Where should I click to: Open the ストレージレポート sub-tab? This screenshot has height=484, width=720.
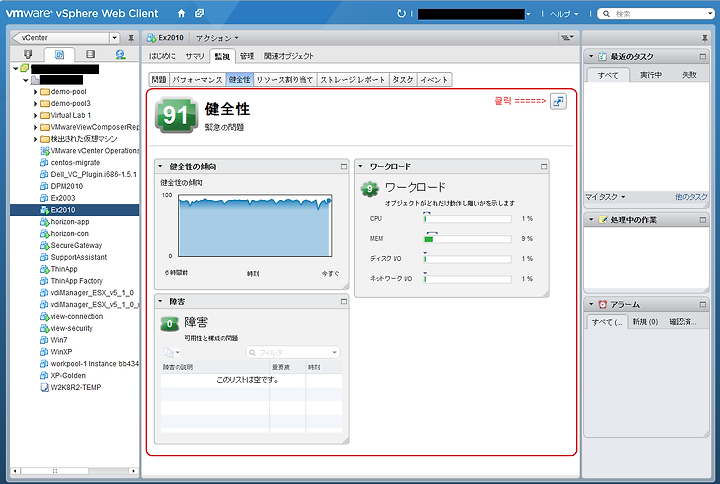coord(353,79)
